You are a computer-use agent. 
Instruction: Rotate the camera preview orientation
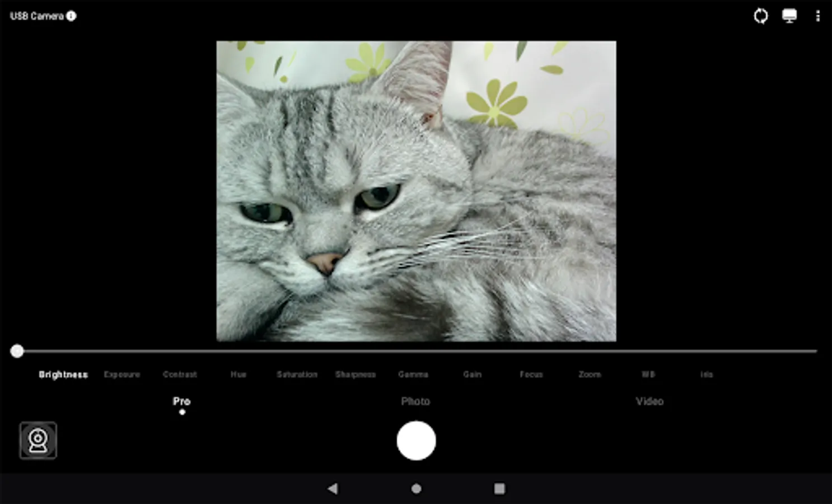(x=761, y=16)
